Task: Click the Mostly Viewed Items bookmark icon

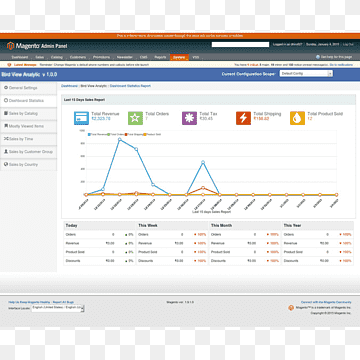Action: [x=6, y=126]
